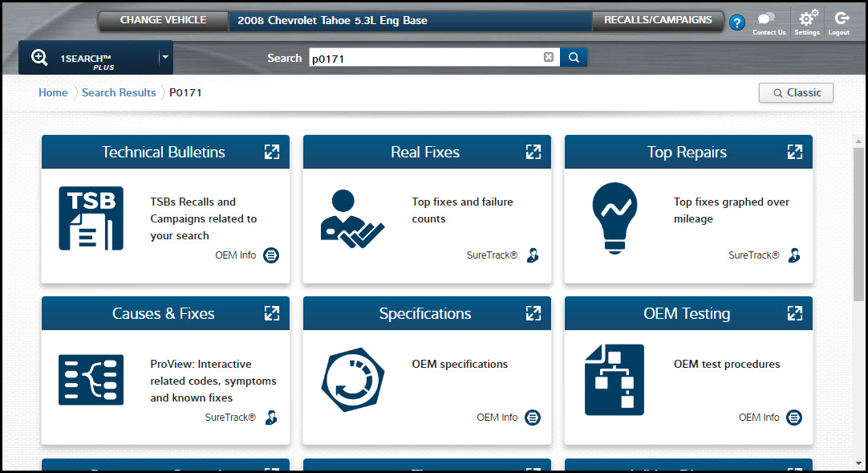This screenshot has height=473, width=868.
Task: Expand the Causes & Fixes card
Action: 272,313
